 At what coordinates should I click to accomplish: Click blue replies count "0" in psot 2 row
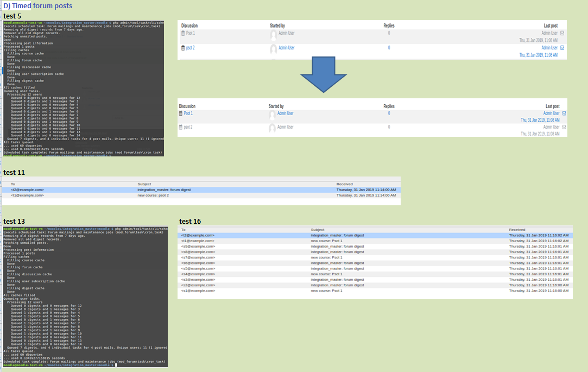(389, 48)
